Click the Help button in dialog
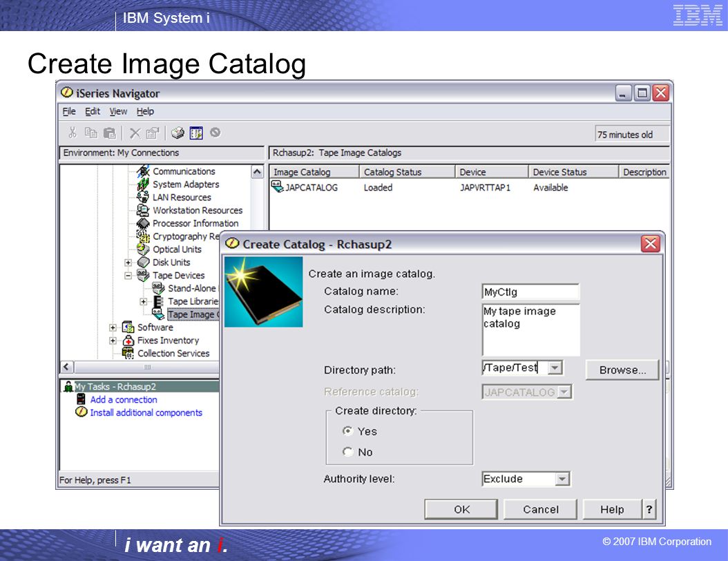The image size is (728, 561). tap(612, 509)
